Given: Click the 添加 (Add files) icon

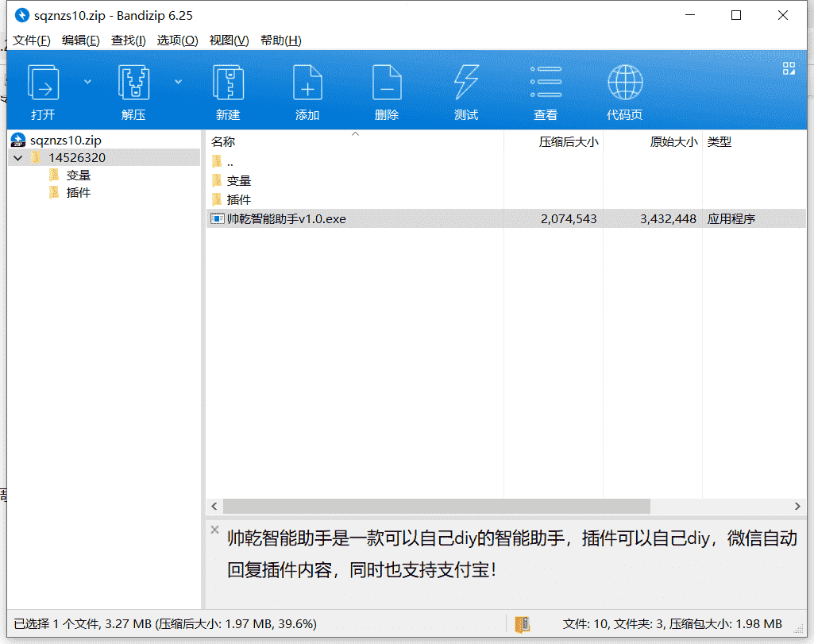Looking at the screenshot, I should [x=307, y=83].
